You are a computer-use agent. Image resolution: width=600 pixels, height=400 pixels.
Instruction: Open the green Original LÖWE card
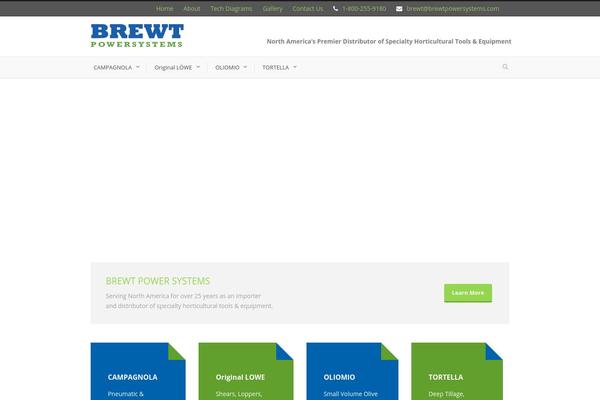tap(246, 371)
